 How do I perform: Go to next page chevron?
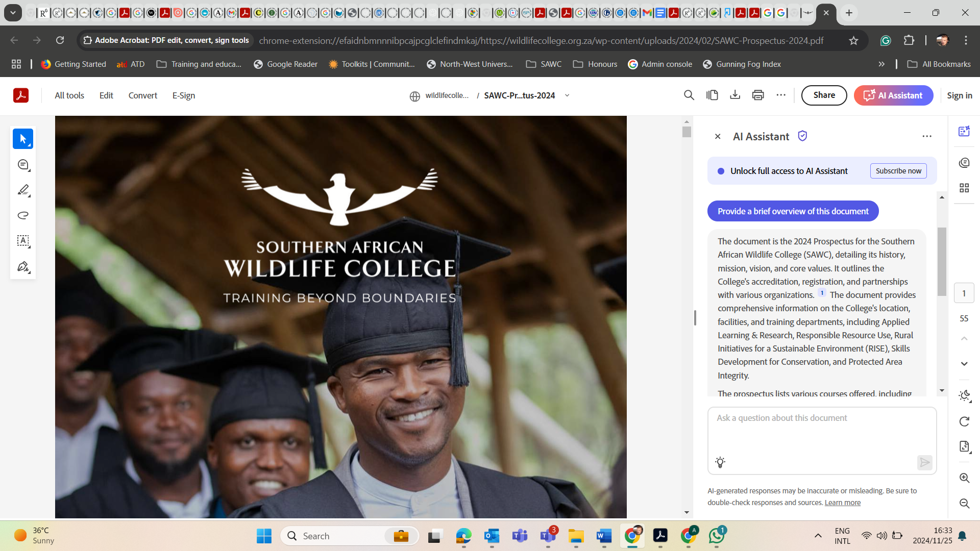click(x=964, y=364)
